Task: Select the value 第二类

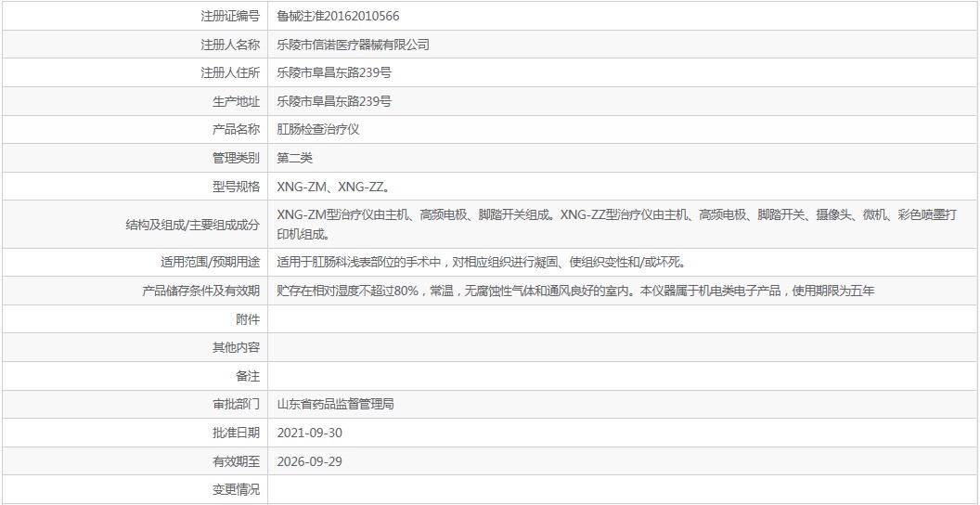Action: tap(294, 158)
